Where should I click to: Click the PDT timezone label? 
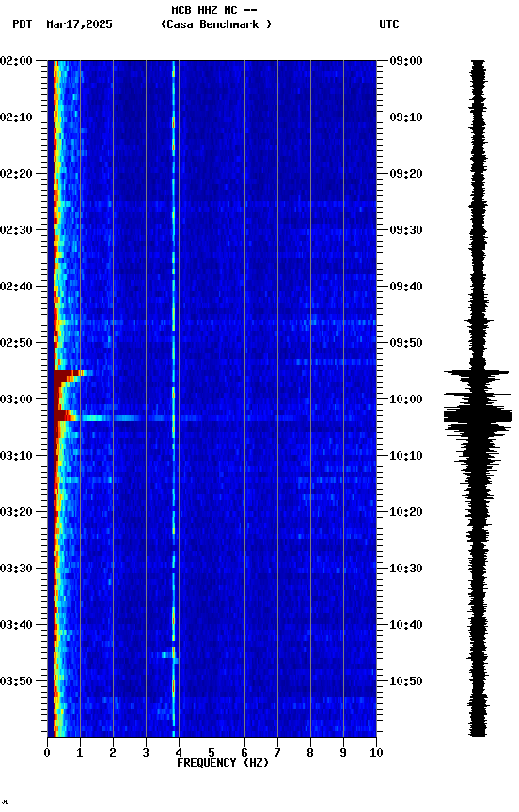23,24
